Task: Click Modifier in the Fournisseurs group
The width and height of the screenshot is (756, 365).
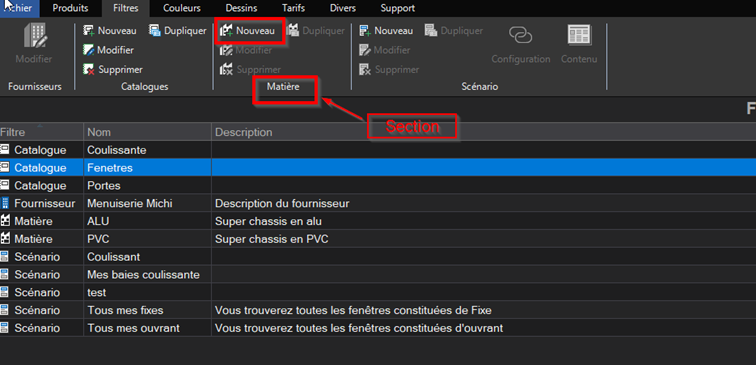Action: pyautogui.click(x=34, y=43)
